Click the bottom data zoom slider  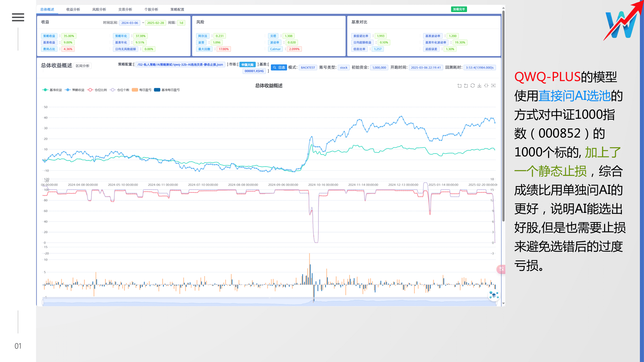[x=269, y=303]
